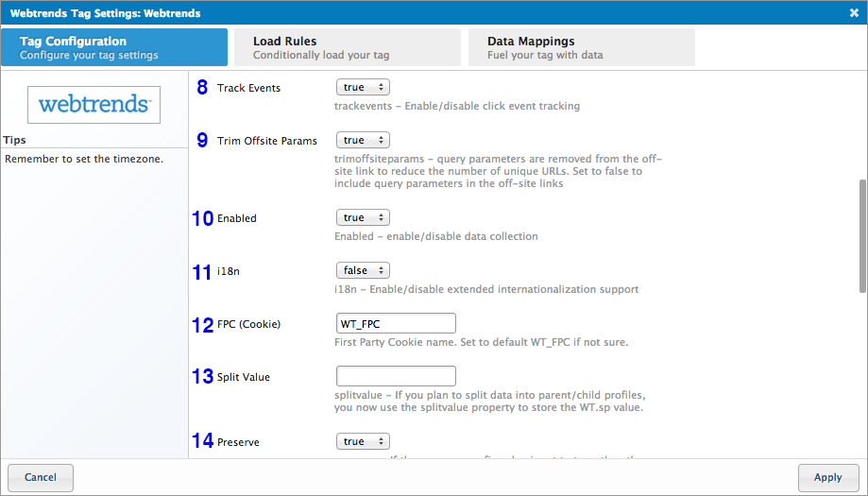The width and height of the screenshot is (868, 496).
Task: Switch to the Tag Configuration tab
Action: 114,47
